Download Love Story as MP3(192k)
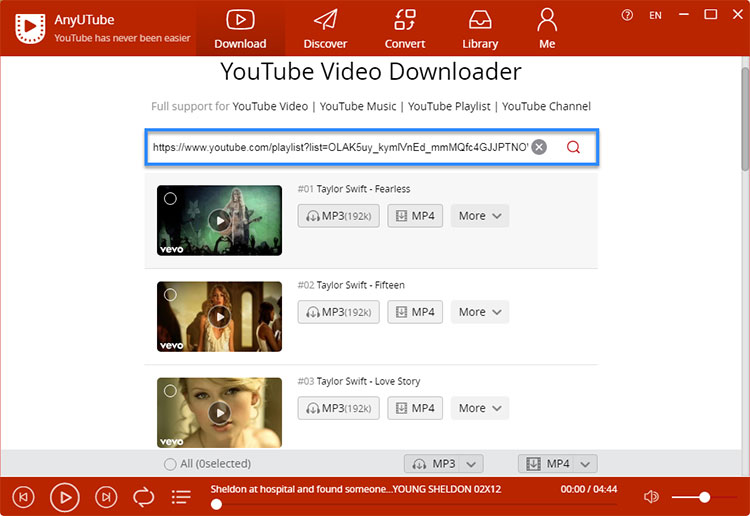Viewport: 750px width, 516px height. coord(339,408)
